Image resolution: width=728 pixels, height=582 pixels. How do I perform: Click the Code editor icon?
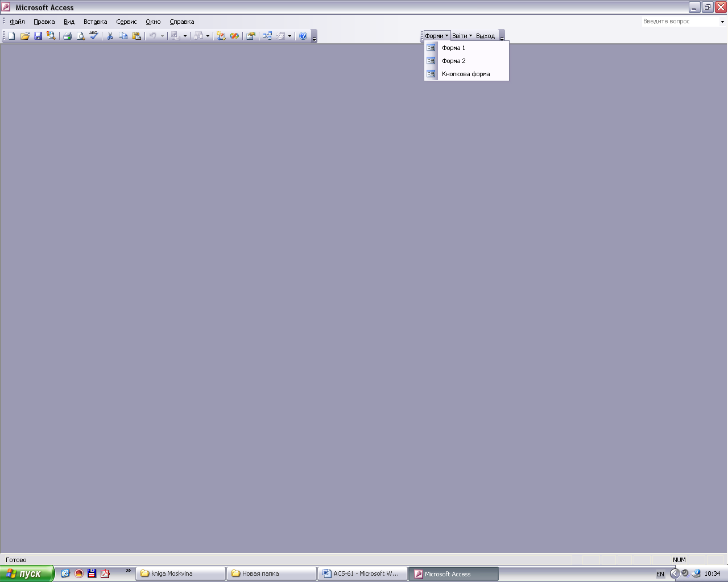(x=221, y=36)
